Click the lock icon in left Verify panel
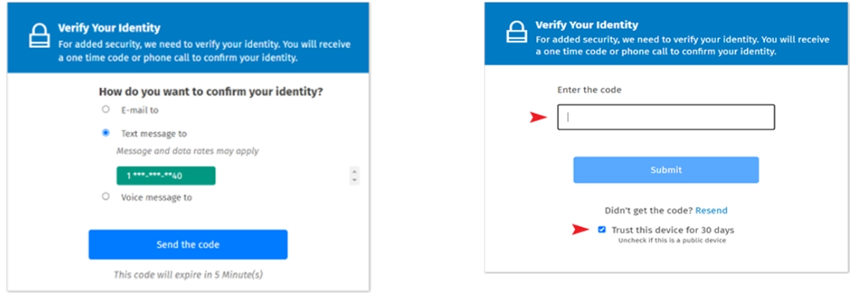 tap(39, 36)
